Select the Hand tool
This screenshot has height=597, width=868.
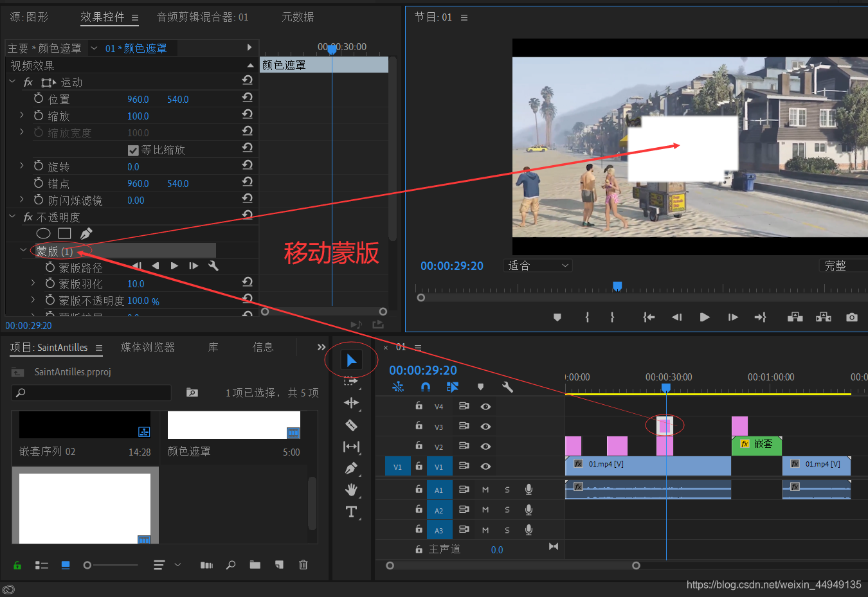pos(351,490)
